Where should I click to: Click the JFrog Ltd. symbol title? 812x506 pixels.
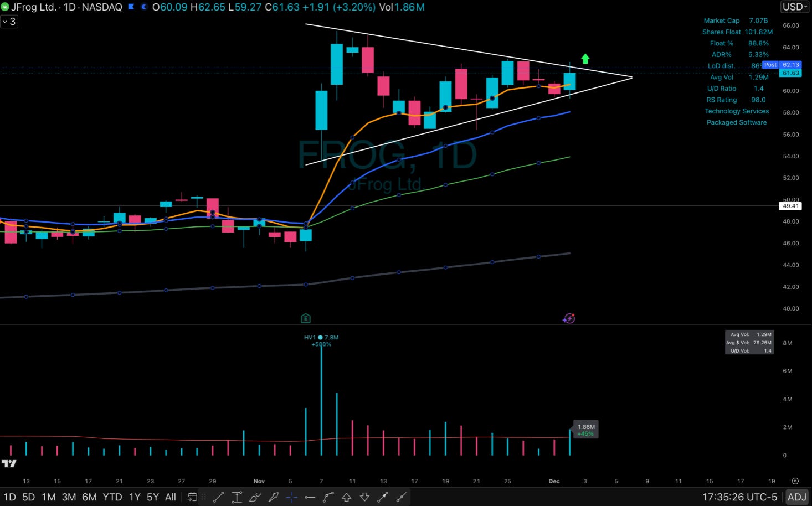click(x=33, y=7)
